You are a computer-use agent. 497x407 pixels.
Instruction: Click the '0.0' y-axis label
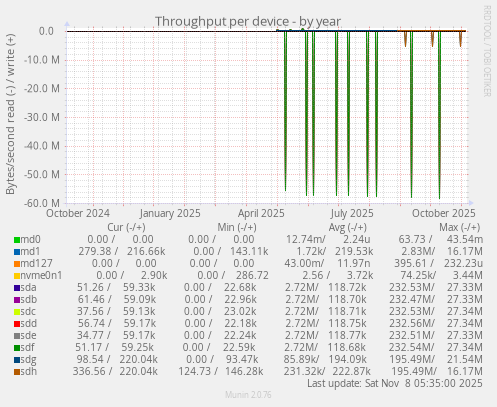coord(46,31)
